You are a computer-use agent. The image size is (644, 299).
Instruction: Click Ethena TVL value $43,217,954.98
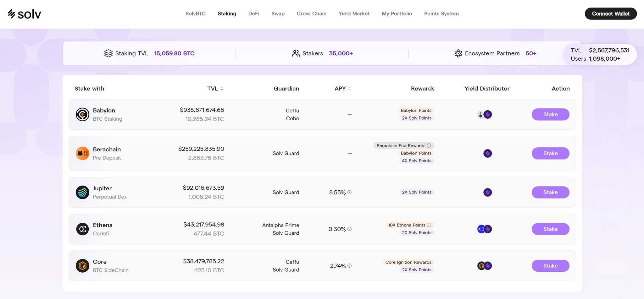click(204, 225)
